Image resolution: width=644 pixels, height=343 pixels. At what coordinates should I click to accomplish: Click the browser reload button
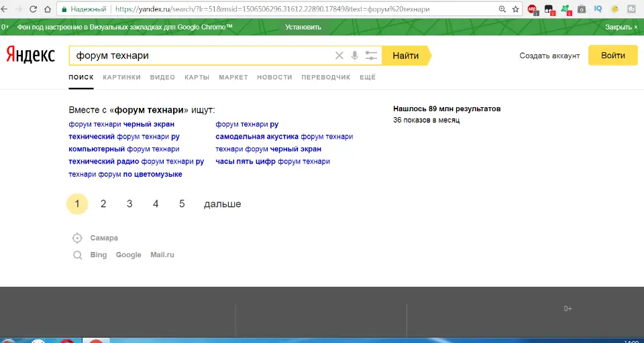(x=31, y=9)
